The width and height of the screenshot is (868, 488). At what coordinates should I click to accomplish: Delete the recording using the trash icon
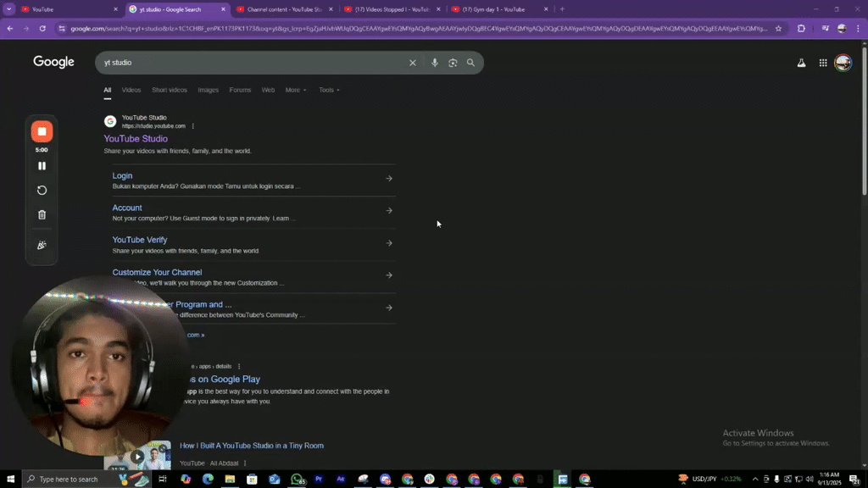point(42,214)
